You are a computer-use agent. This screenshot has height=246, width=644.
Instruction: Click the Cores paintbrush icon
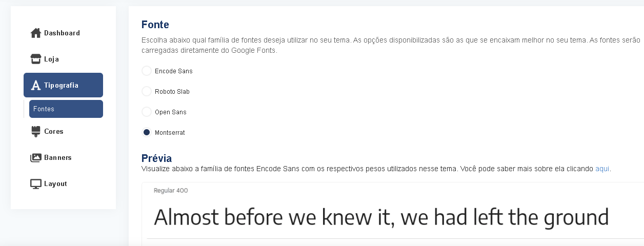[36, 132]
